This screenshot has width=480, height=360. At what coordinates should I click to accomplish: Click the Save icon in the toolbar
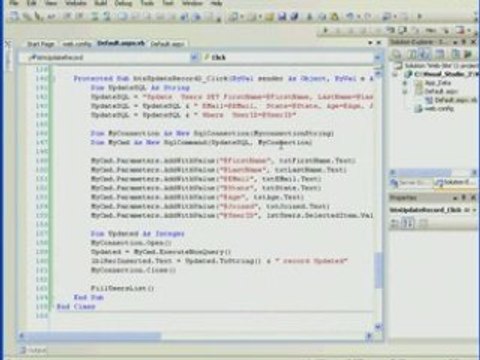(282, 16)
